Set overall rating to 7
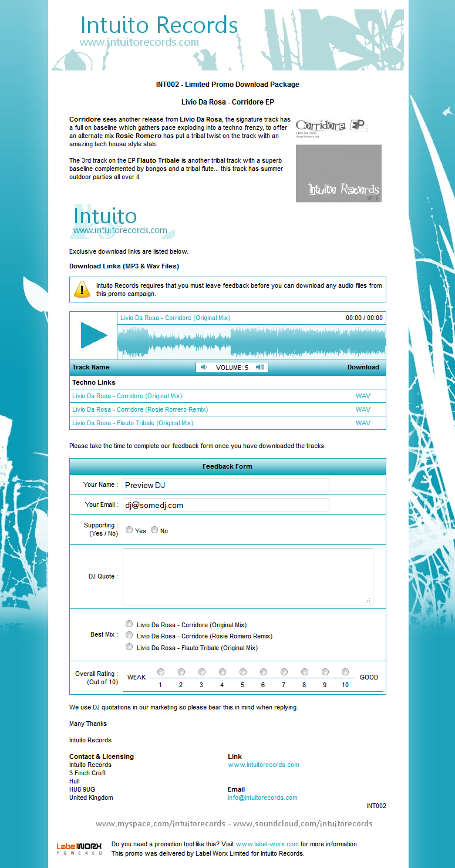The height and width of the screenshot is (868, 455). (x=284, y=672)
